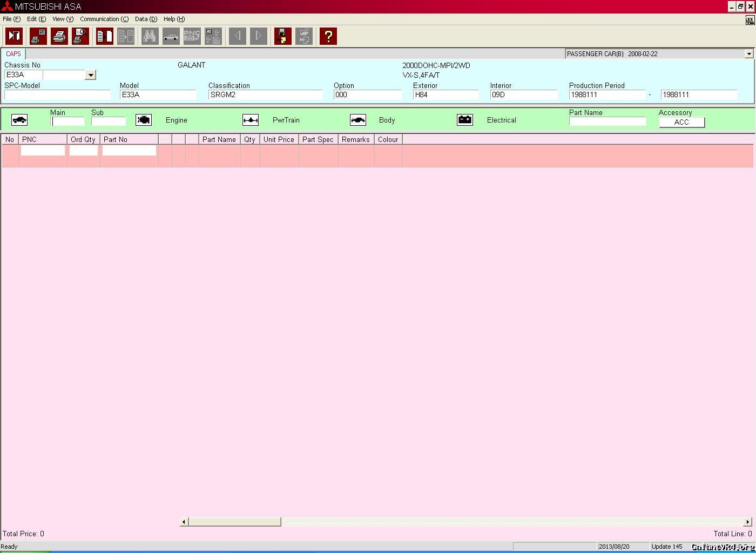Click the exit door icon in toolbar
The image size is (756, 553).
click(14, 36)
